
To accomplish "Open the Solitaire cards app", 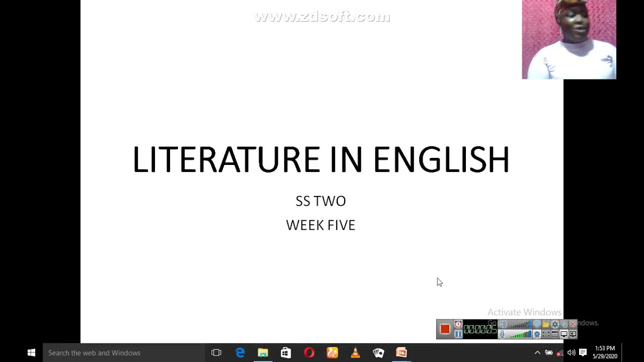I will (x=378, y=352).
